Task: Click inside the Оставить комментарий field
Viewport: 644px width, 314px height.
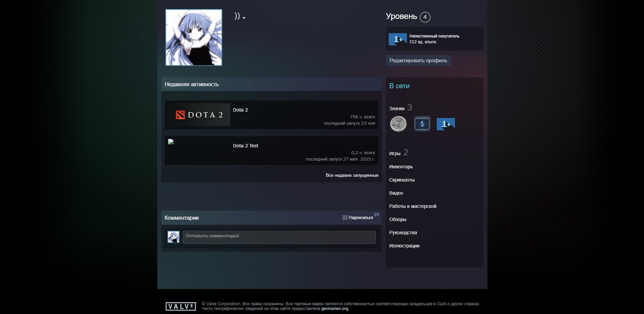Action: 279,237
